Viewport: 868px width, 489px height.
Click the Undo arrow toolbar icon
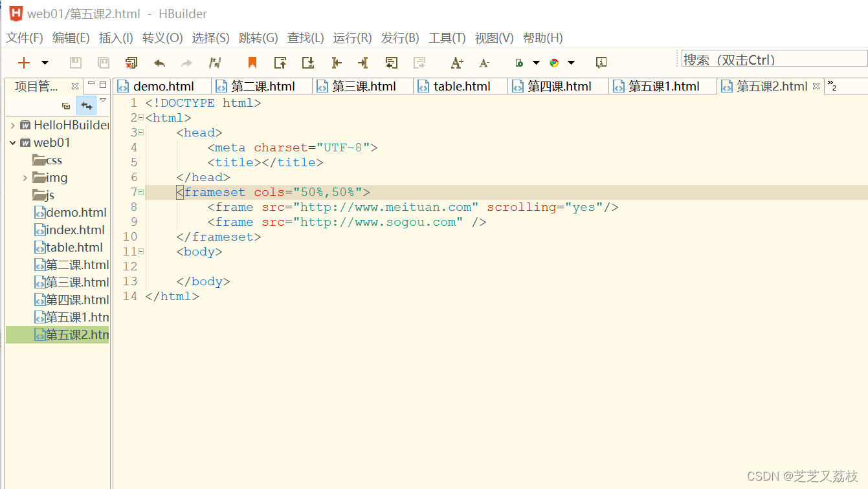(x=159, y=63)
